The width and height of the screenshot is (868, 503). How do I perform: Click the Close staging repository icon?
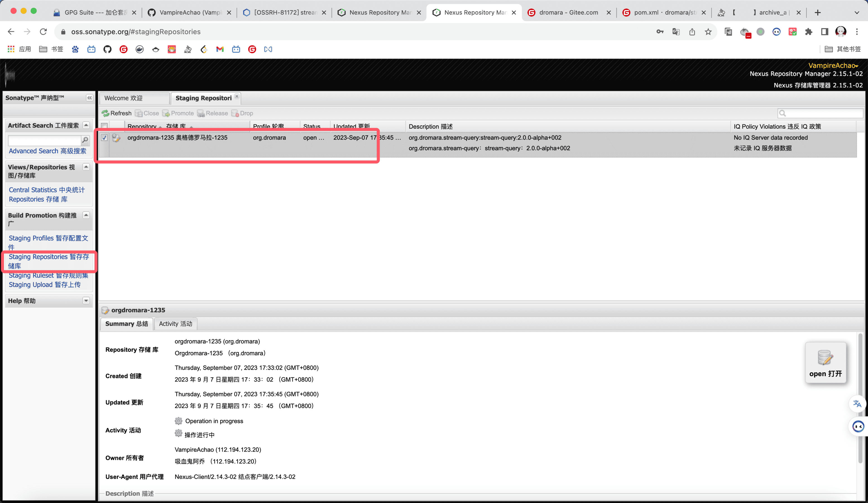[138, 113]
